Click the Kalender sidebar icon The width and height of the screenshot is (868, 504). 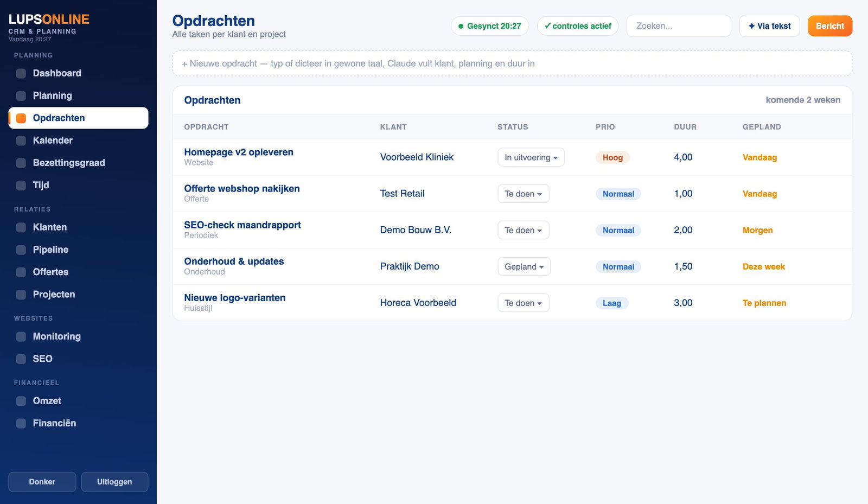pyautogui.click(x=21, y=141)
